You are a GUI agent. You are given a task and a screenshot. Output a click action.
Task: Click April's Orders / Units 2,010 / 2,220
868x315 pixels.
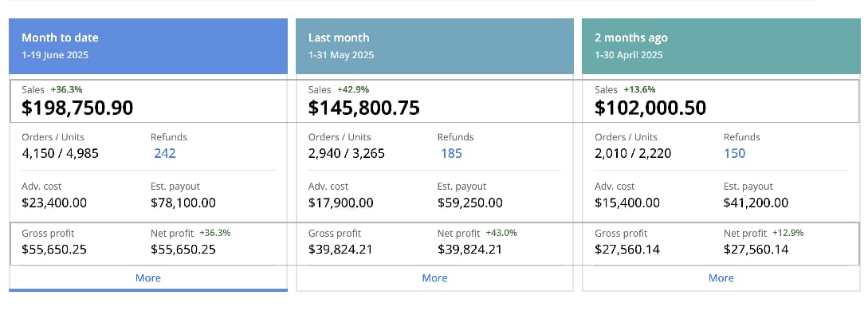click(x=633, y=153)
